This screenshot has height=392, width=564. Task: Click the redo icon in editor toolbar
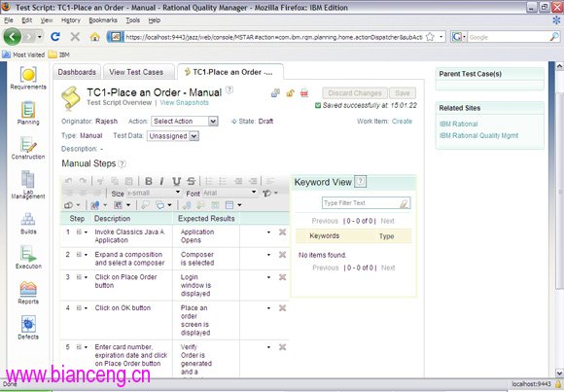click(x=83, y=181)
